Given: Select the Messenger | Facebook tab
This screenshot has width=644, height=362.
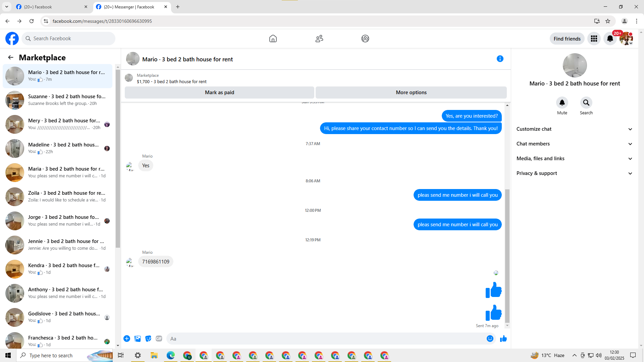Looking at the screenshot, I should 132,7.
